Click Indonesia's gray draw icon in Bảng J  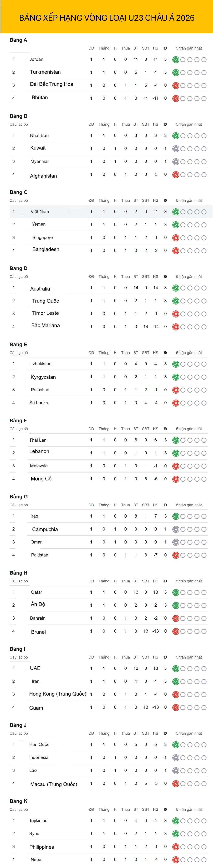coord(176,758)
